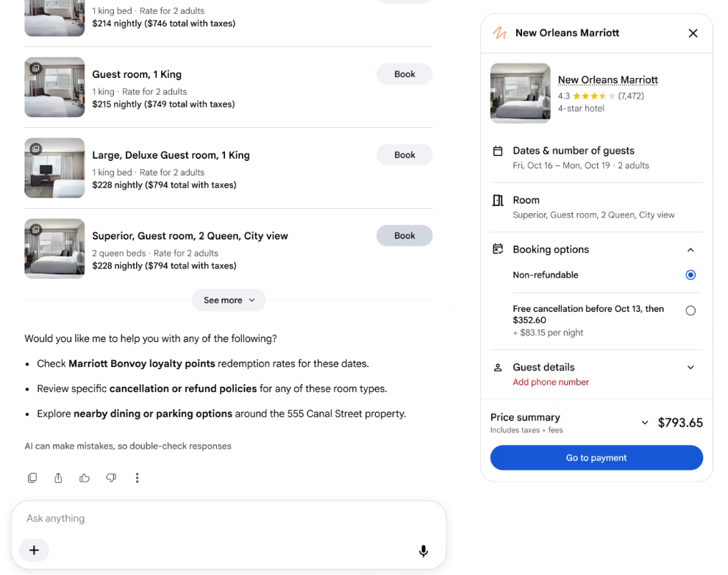Click the Booking options calendar icon

point(498,249)
